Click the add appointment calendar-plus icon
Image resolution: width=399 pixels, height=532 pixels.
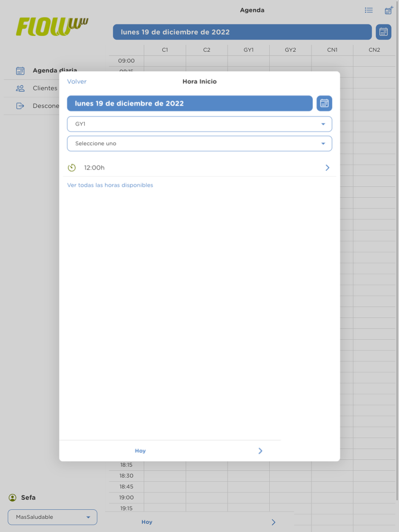(389, 10)
